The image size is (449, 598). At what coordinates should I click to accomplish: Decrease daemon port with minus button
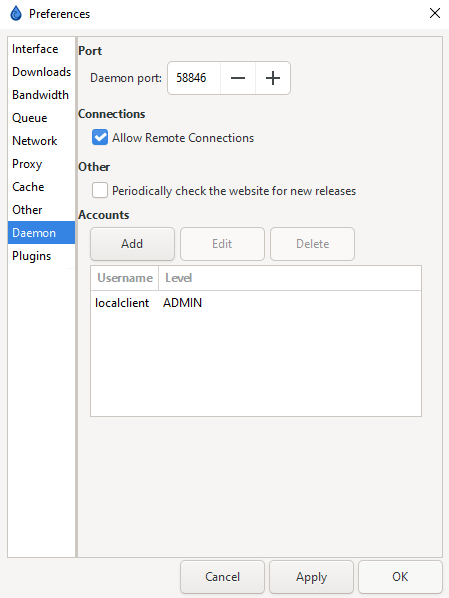(x=238, y=78)
